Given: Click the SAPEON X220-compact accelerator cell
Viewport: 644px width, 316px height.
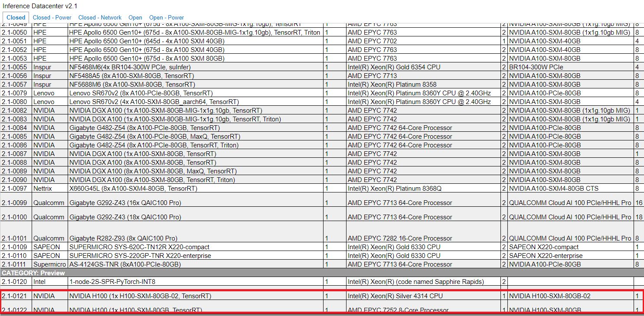Looking at the screenshot, I should (x=544, y=247).
